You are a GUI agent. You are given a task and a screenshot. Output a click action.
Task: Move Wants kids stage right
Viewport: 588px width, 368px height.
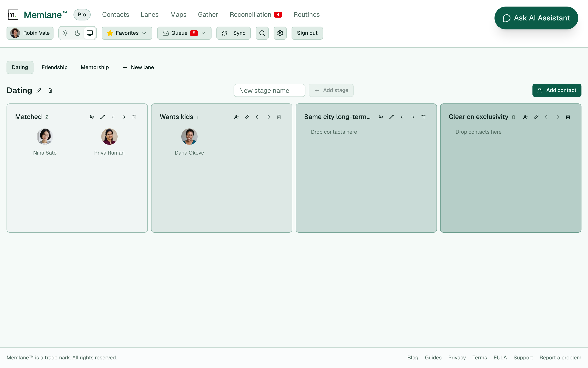[x=268, y=117]
